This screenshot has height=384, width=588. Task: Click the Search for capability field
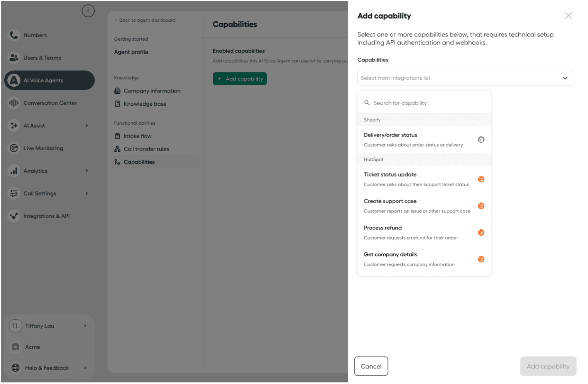tap(426, 103)
